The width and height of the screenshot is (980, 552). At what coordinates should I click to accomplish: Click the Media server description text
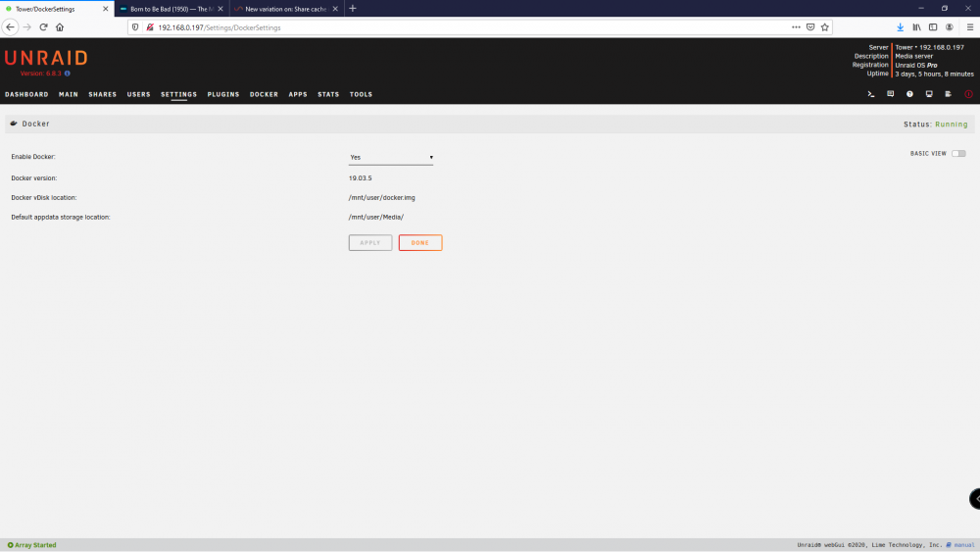click(913, 56)
